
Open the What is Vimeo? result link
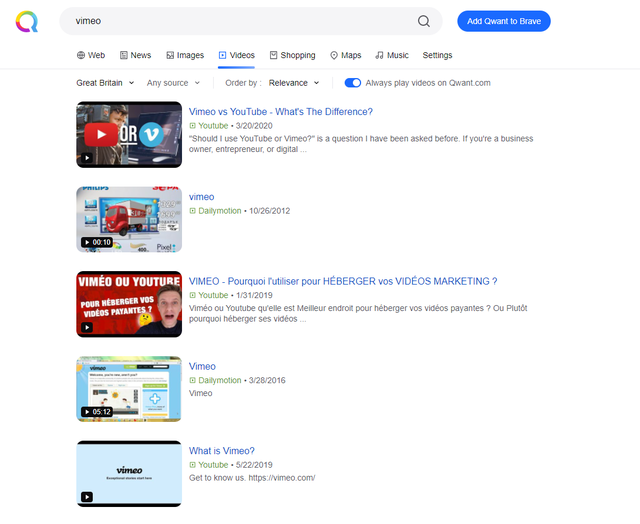pos(222,451)
